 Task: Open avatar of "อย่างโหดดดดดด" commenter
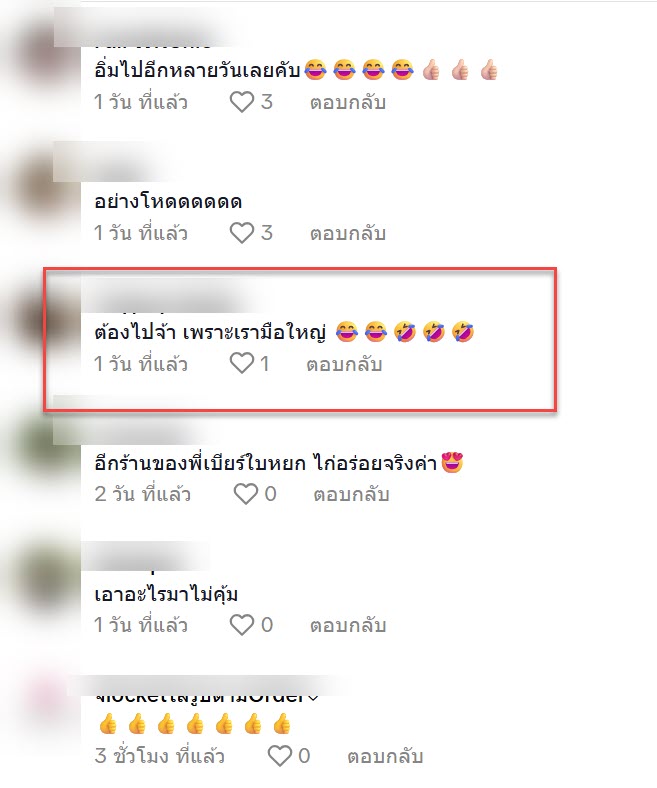click(x=40, y=183)
